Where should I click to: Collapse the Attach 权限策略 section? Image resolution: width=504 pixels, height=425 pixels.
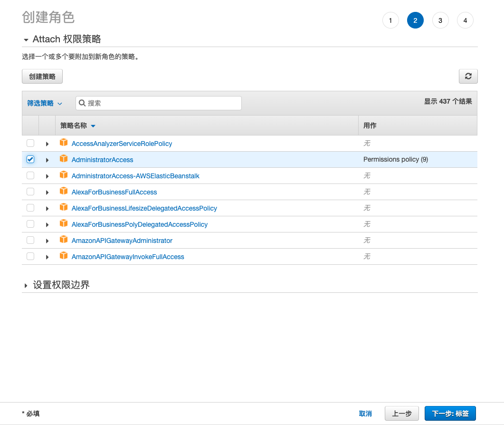[x=26, y=39]
